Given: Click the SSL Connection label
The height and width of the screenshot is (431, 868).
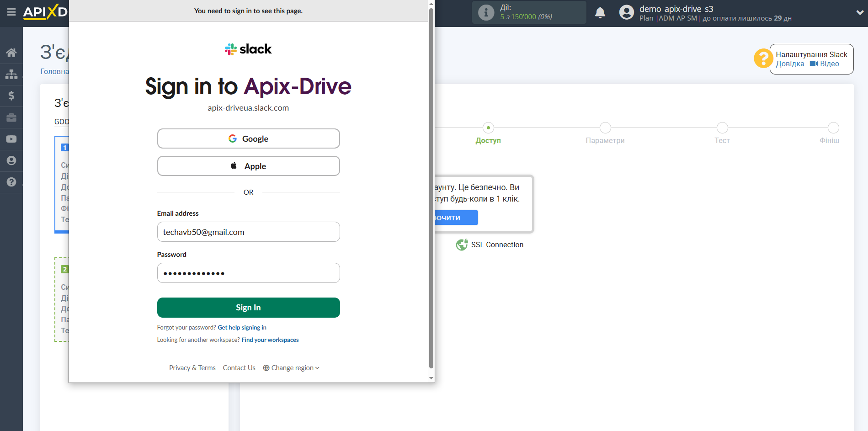Looking at the screenshot, I should (497, 245).
